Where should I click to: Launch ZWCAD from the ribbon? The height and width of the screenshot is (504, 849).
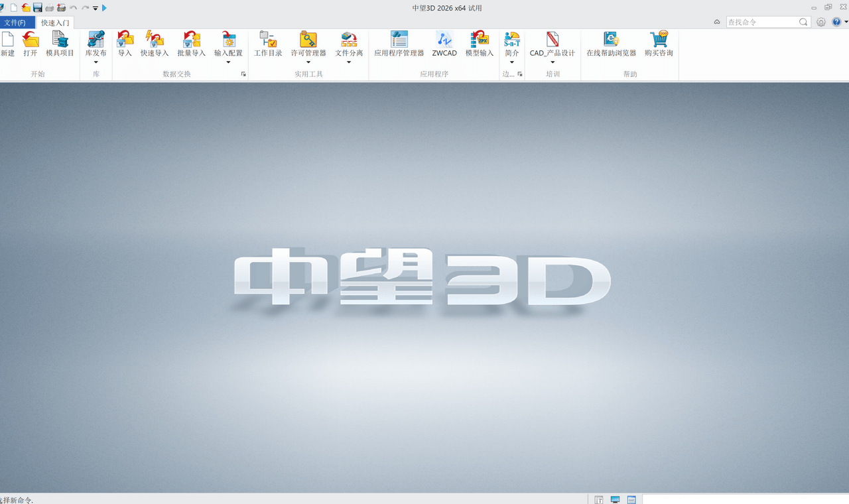(444, 44)
